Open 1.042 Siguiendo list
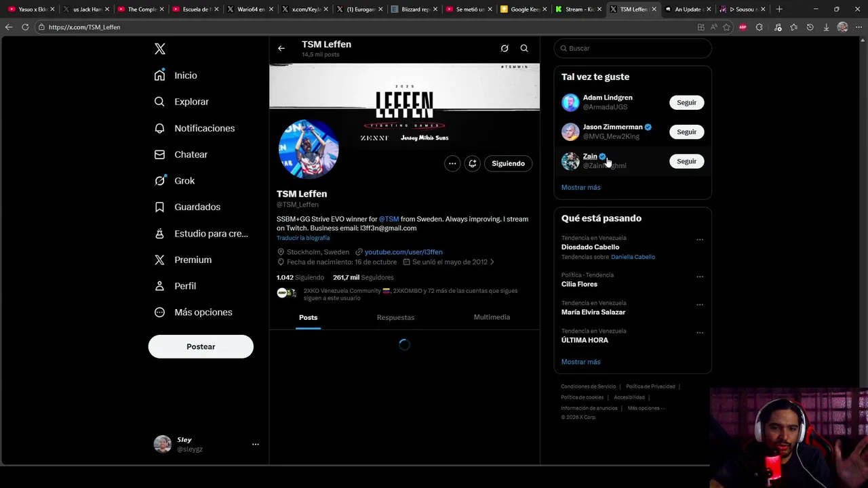The image size is (868, 488). click(300, 277)
